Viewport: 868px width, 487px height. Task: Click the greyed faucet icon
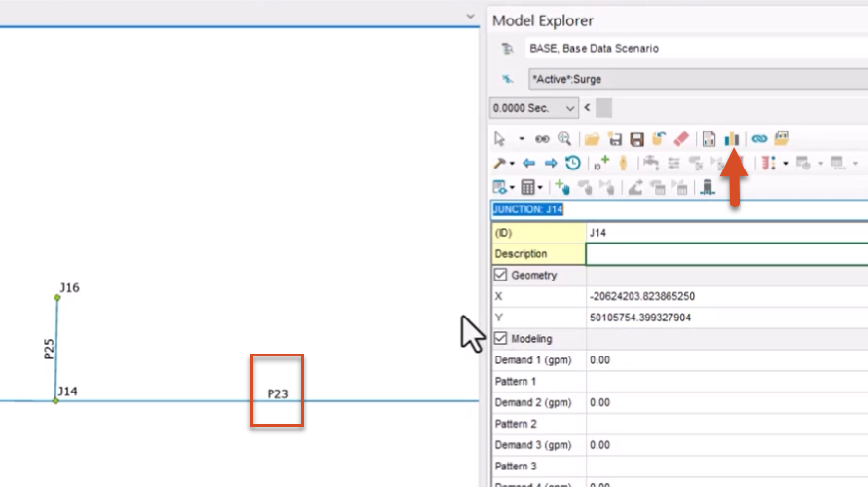[x=651, y=163]
